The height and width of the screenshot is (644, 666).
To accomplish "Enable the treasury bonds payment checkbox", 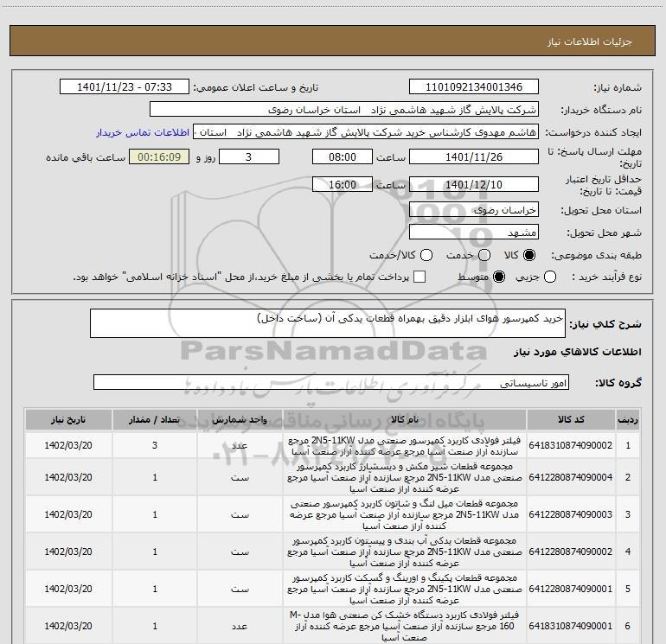I will 419,277.
